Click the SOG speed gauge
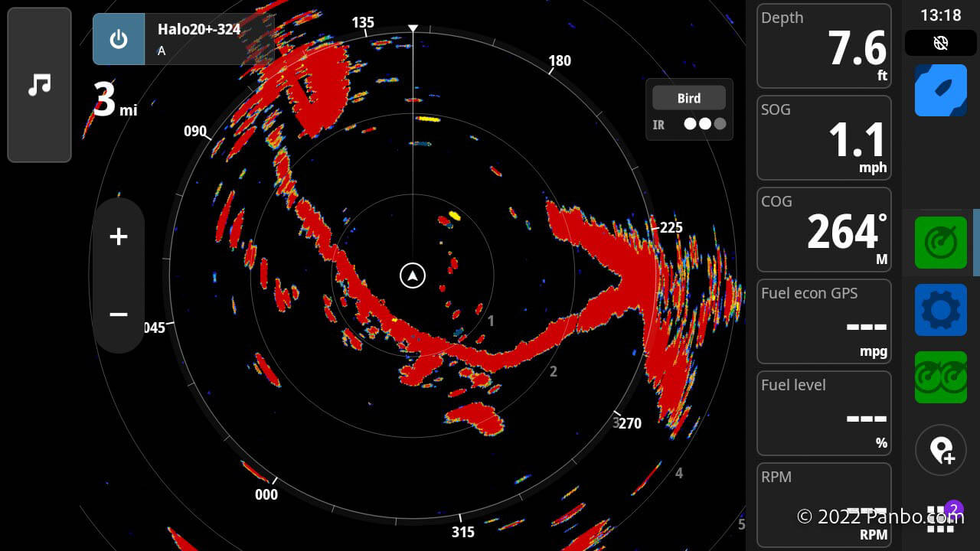This screenshot has width=980, height=551. click(x=824, y=138)
